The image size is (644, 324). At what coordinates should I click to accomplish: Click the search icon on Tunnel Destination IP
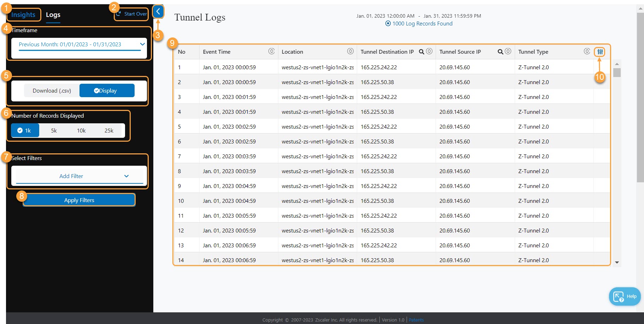coord(421,52)
